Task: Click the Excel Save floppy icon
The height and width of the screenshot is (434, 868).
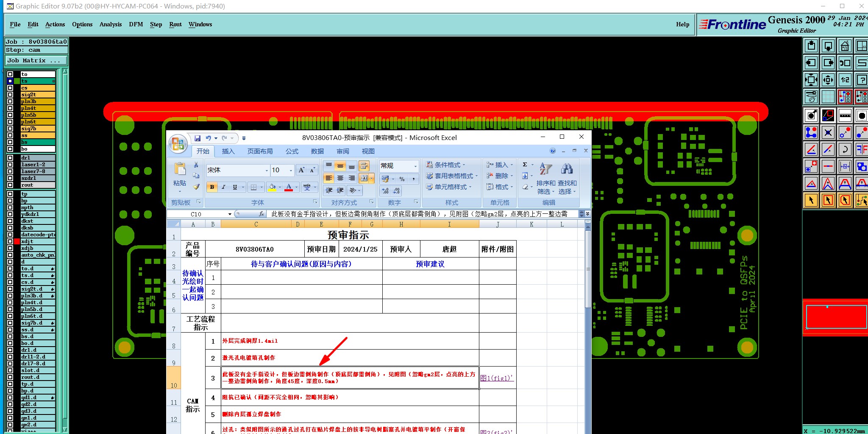Action: pos(197,138)
